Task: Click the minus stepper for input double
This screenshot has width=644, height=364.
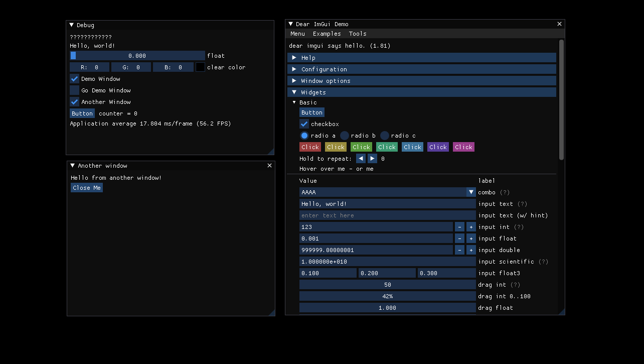Action: [x=459, y=250]
